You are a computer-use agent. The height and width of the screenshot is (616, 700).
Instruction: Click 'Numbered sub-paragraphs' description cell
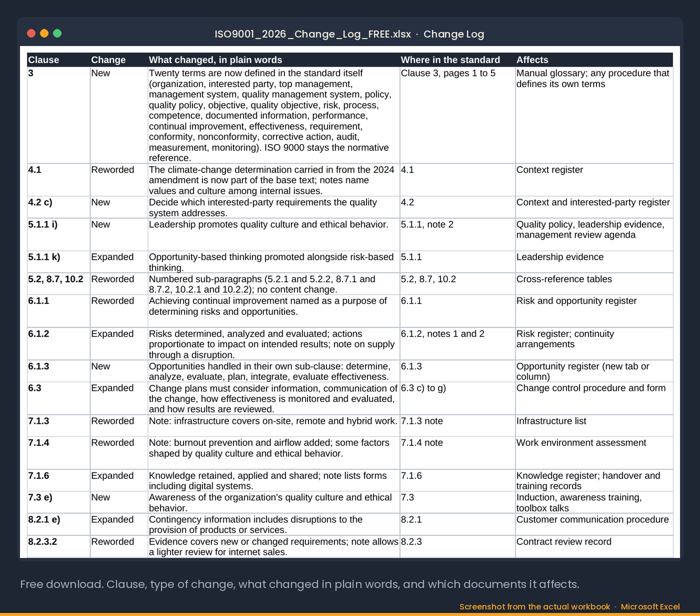point(273,284)
